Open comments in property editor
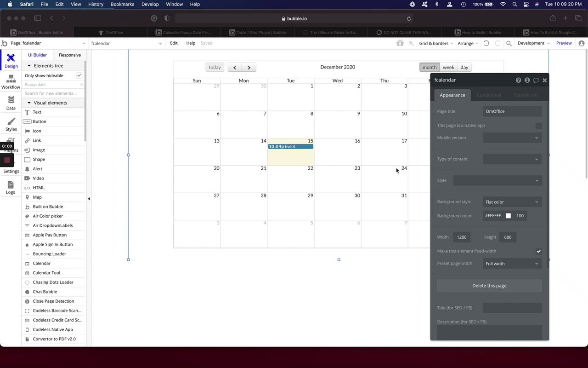The width and height of the screenshot is (588, 368). [x=536, y=80]
